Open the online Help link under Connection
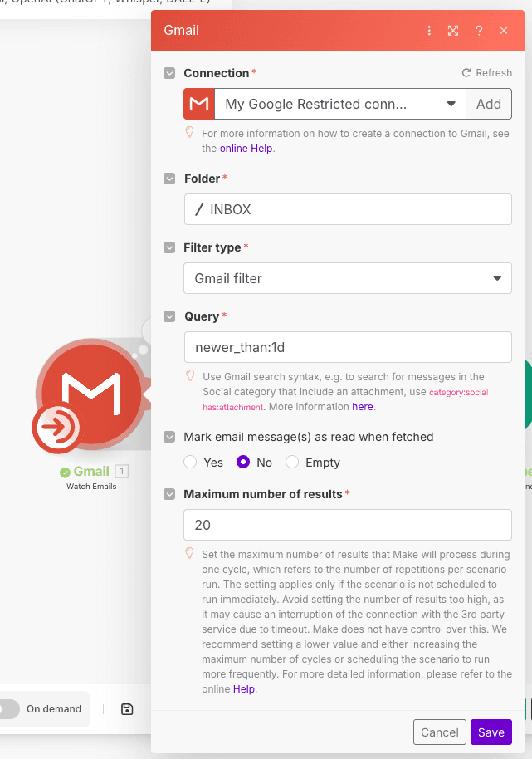The width and height of the screenshot is (532, 759). click(x=246, y=149)
